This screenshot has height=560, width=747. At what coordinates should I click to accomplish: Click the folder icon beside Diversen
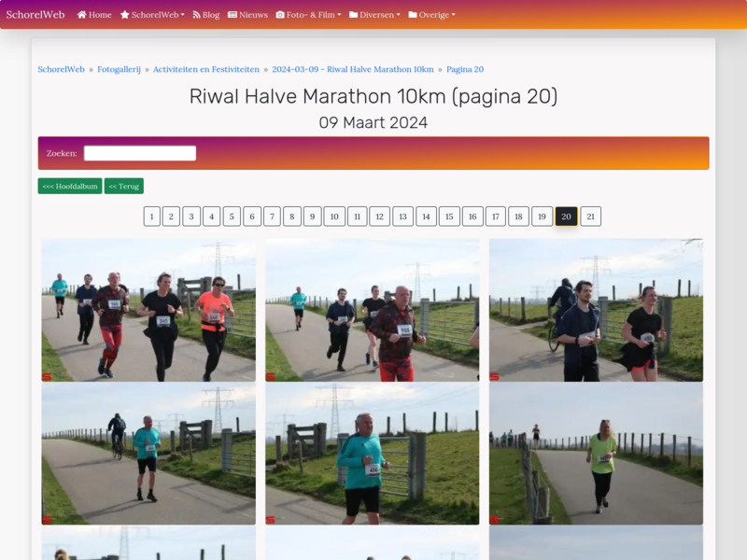click(x=354, y=15)
